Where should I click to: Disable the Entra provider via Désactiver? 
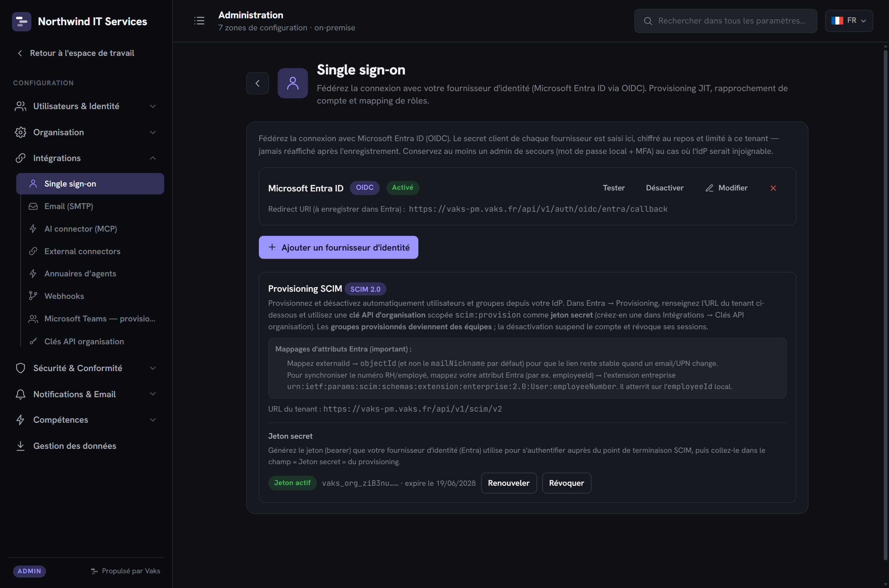point(664,188)
